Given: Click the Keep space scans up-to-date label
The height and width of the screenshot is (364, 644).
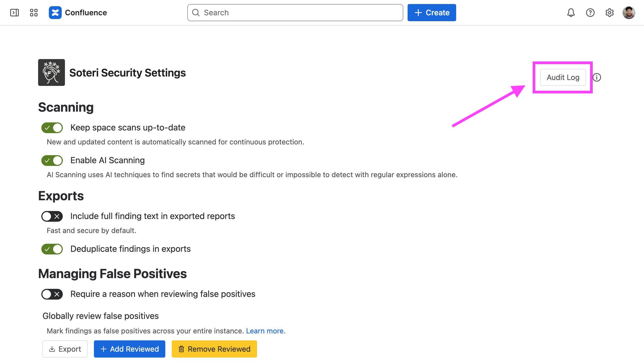Looking at the screenshot, I should [128, 128].
